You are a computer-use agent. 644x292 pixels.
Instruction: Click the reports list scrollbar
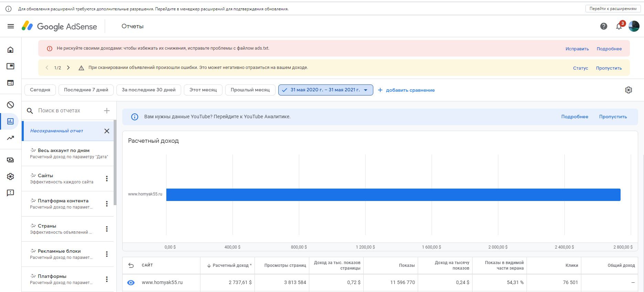[x=115, y=163]
